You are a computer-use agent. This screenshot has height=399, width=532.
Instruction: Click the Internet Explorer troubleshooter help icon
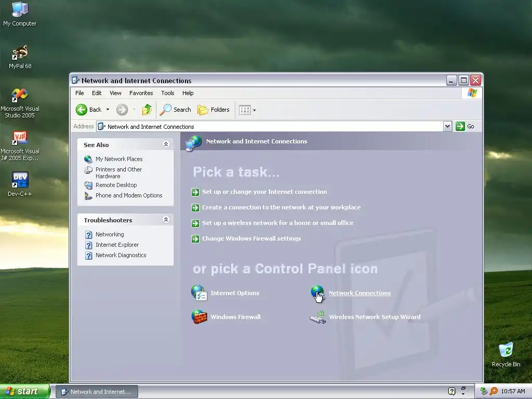(88, 245)
